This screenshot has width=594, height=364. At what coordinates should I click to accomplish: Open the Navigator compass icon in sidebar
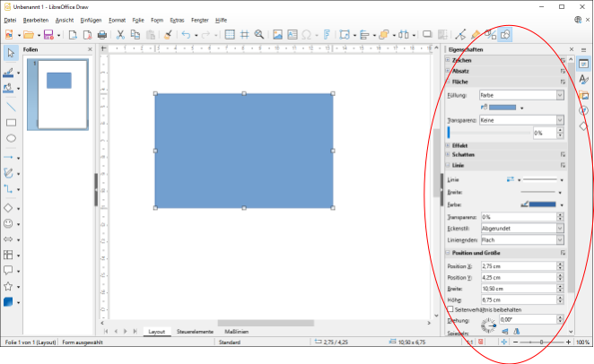click(x=583, y=110)
